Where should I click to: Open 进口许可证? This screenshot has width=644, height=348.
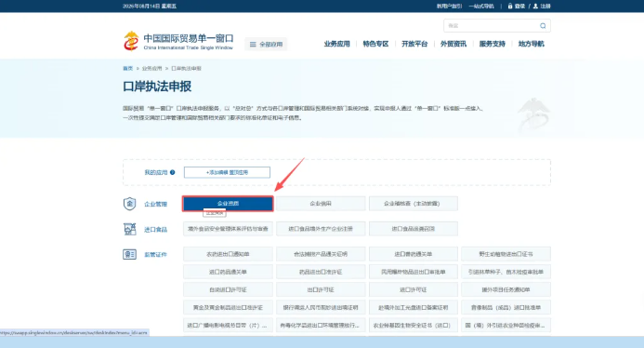414,289
